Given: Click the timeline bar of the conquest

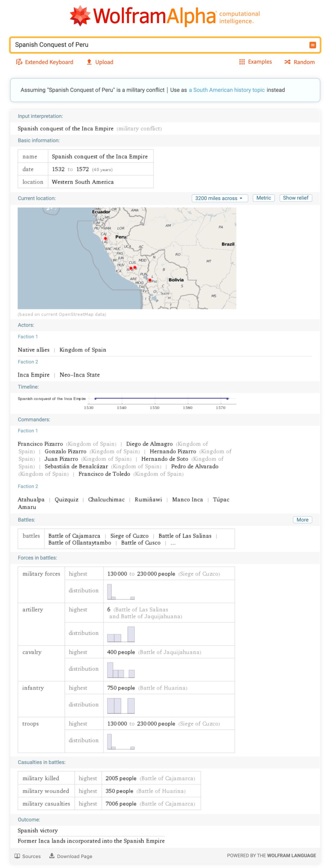Looking at the screenshot, I should click(x=161, y=398).
